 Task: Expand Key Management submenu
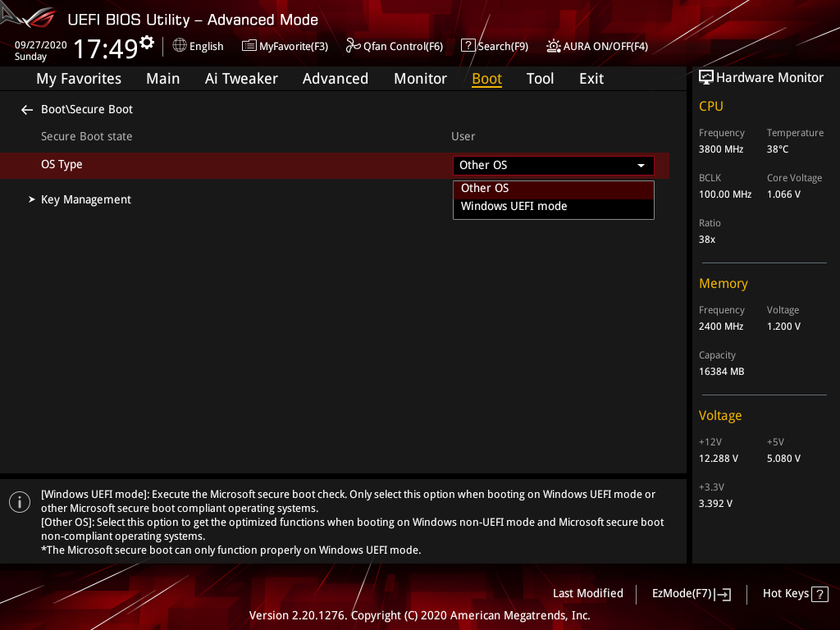pyautogui.click(x=85, y=200)
